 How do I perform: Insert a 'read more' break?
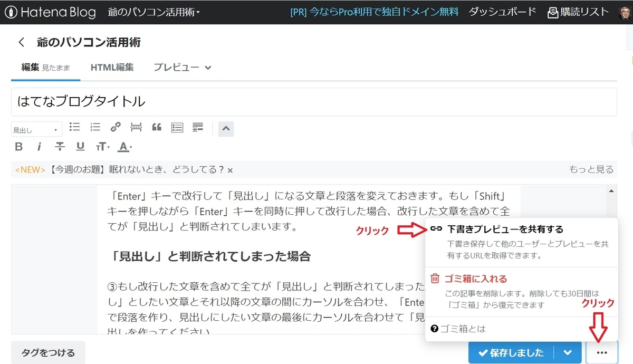click(136, 127)
